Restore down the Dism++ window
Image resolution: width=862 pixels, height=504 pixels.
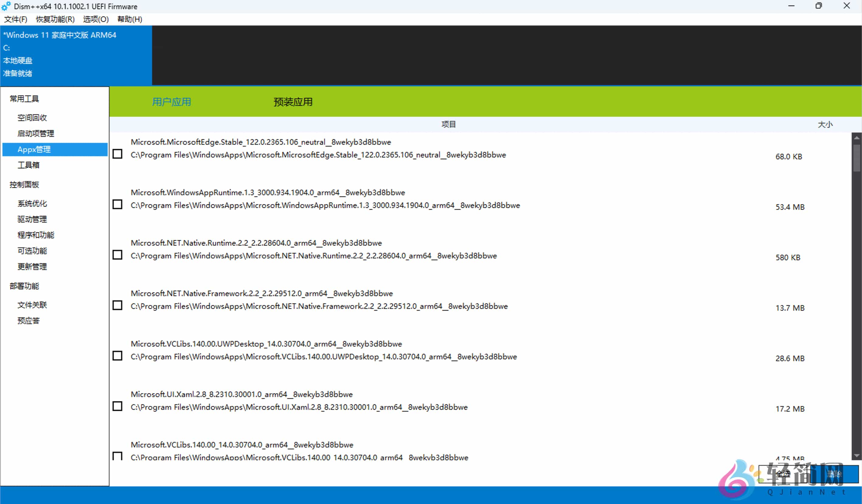819,6
